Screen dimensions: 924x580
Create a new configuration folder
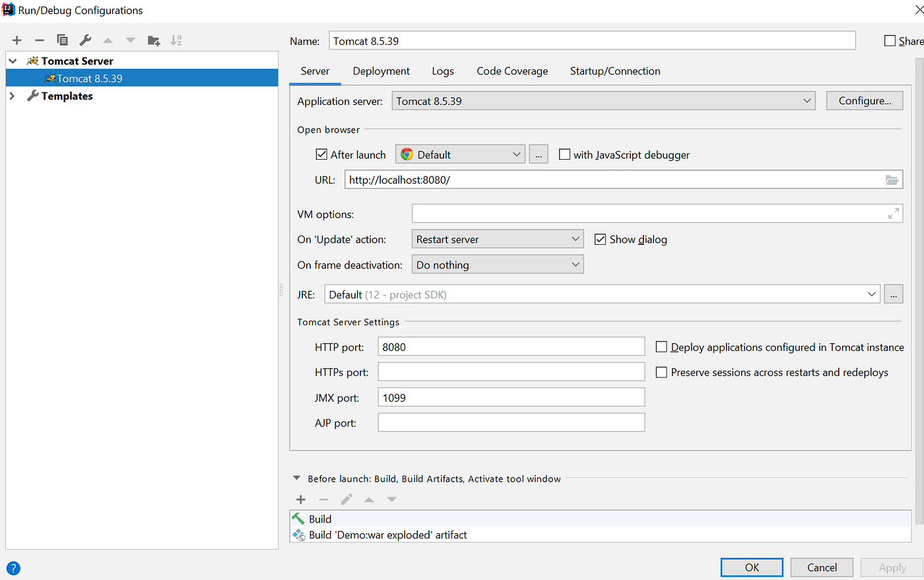pyautogui.click(x=153, y=40)
